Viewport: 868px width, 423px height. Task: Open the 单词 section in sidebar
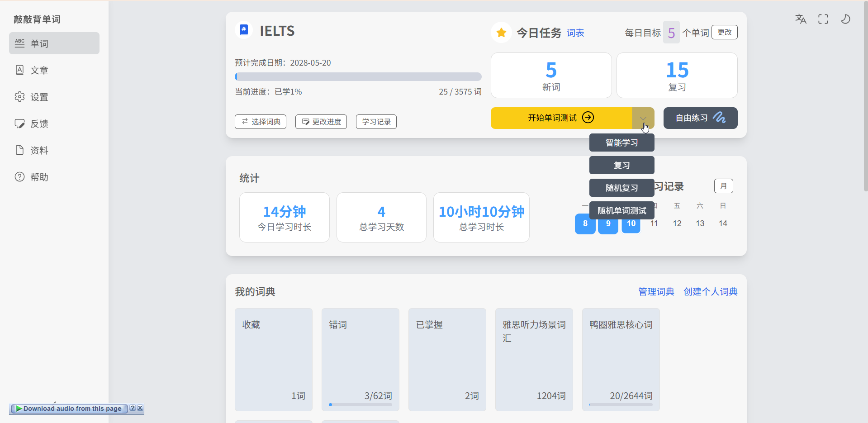pyautogui.click(x=54, y=43)
